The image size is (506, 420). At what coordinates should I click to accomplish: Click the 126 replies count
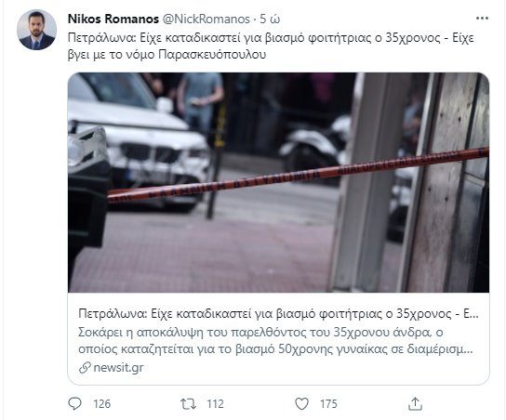click(x=102, y=404)
